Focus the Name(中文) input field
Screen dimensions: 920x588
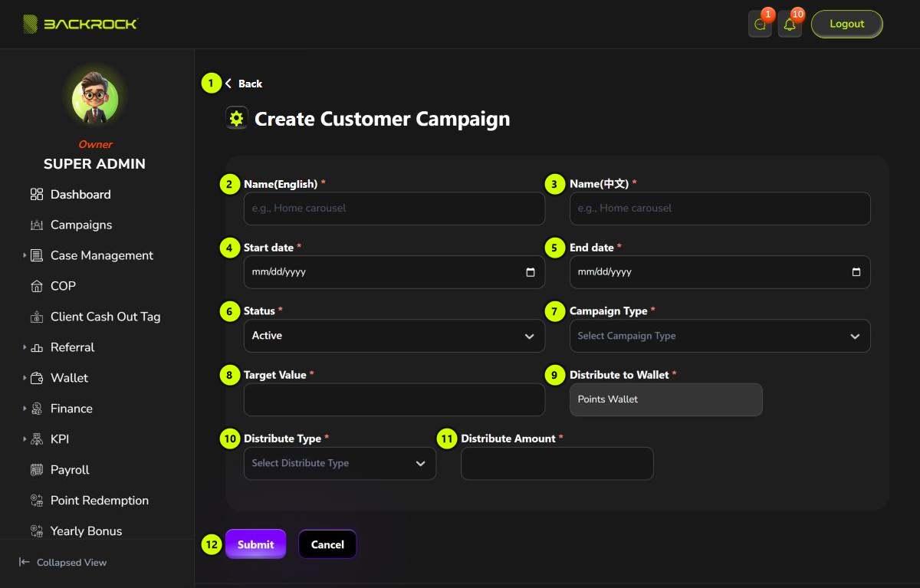click(720, 209)
